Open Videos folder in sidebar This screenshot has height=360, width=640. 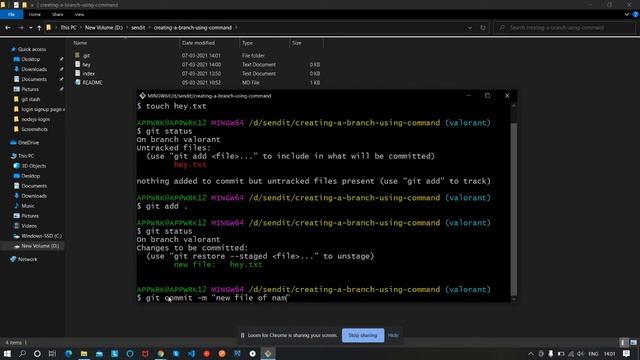[x=29, y=226]
